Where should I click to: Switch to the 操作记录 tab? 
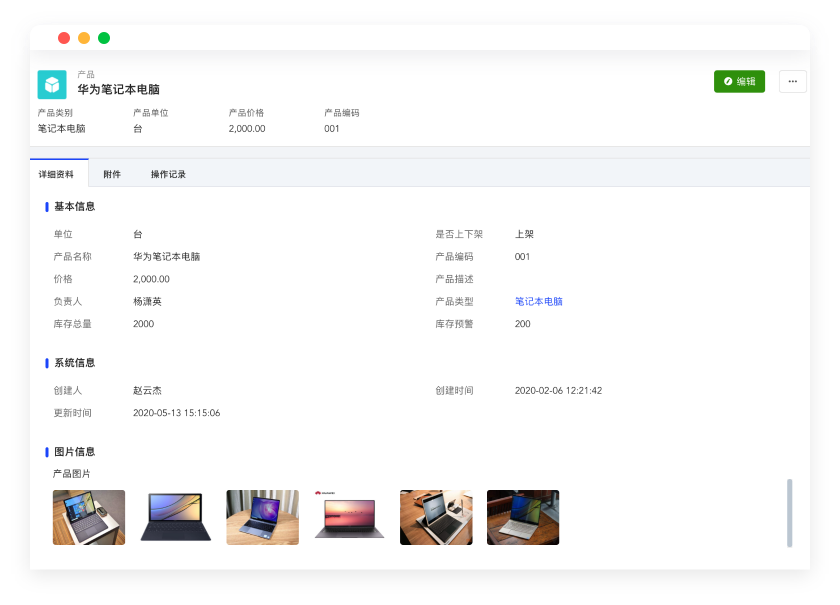[x=168, y=174]
